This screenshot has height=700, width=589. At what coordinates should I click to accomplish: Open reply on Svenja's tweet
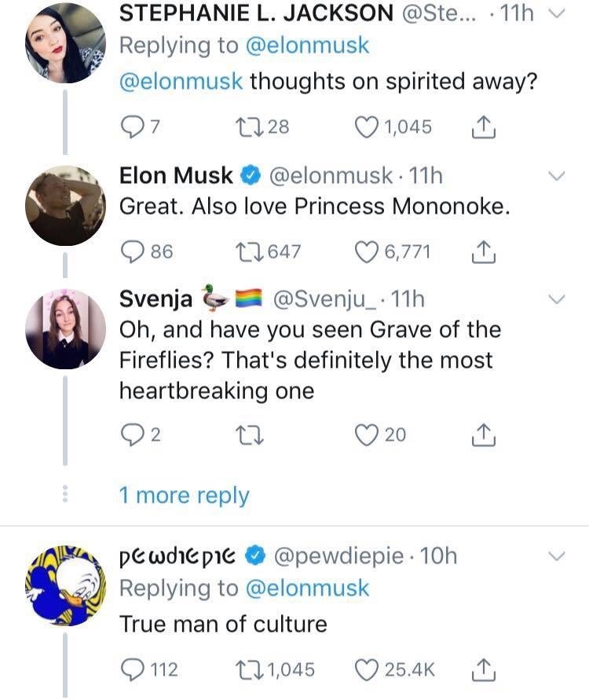tap(131, 435)
